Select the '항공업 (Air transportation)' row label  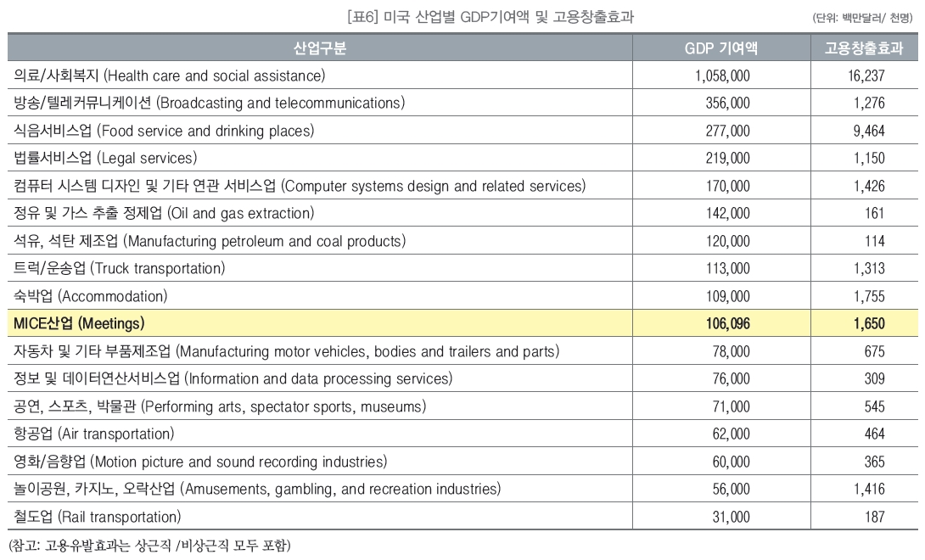coord(94,434)
